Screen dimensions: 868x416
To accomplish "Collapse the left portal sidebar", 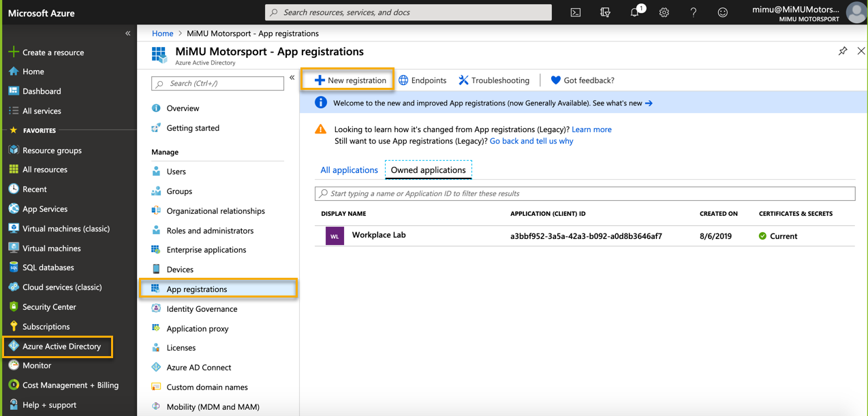I will [x=127, y=33].
